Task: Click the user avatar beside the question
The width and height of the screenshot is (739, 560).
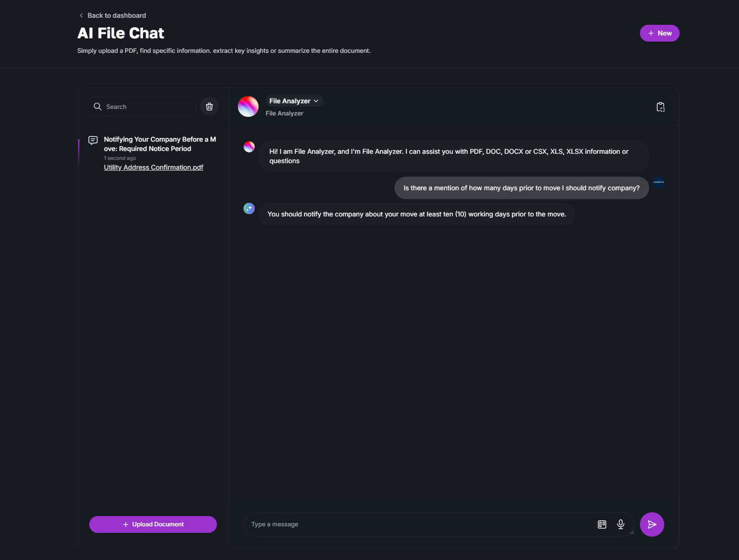Action: [659, 182]
